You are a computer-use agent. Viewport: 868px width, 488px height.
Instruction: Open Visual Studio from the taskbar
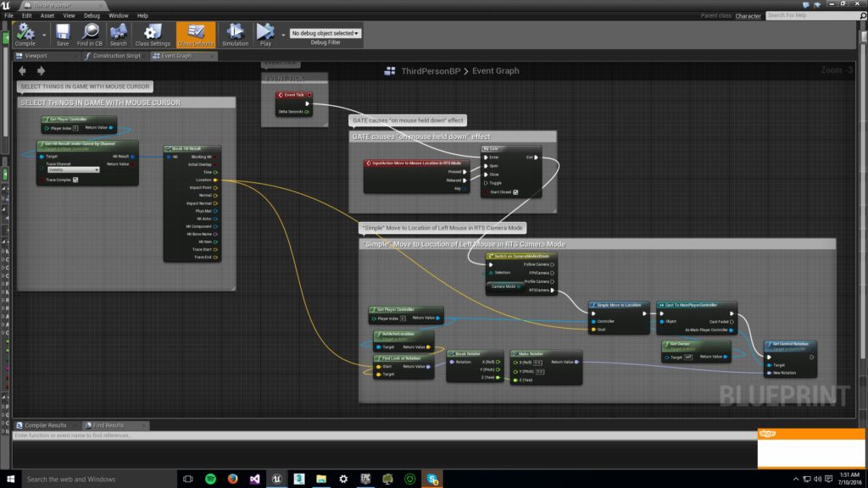pos(254,479)
